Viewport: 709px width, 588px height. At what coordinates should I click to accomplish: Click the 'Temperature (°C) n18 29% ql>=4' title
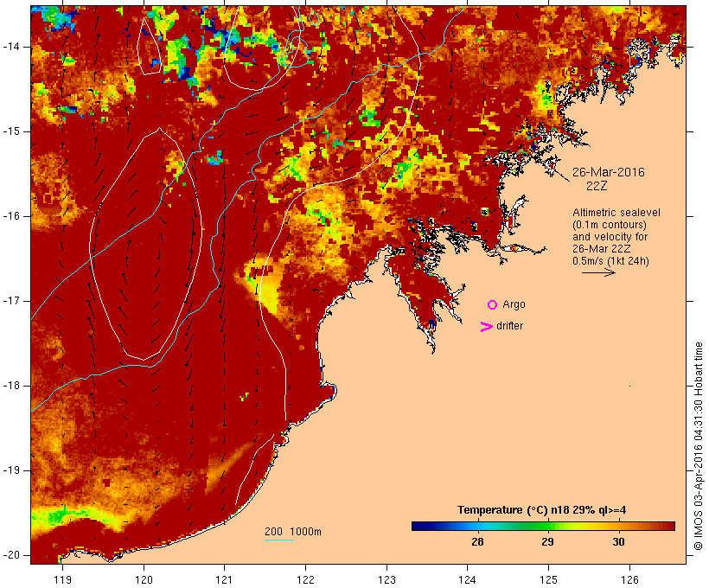coord(542,510)
